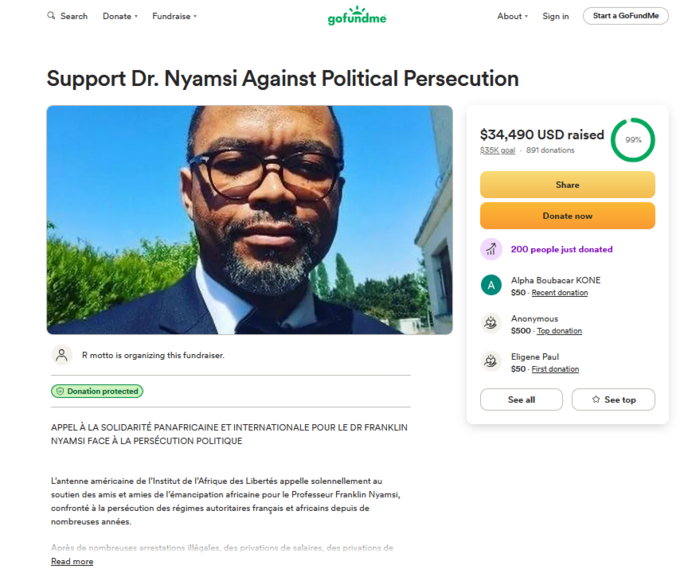This screenshot has width=684, height=569.
Task: Click the GoFundMe logo
Action: tap(357, 17)
